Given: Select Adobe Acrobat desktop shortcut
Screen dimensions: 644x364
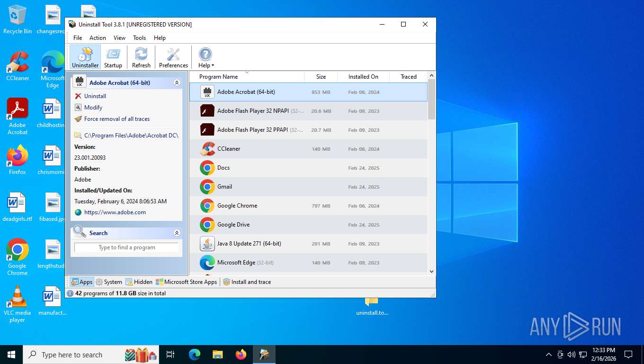Looking at the screenshot, I should pos(18,117).
